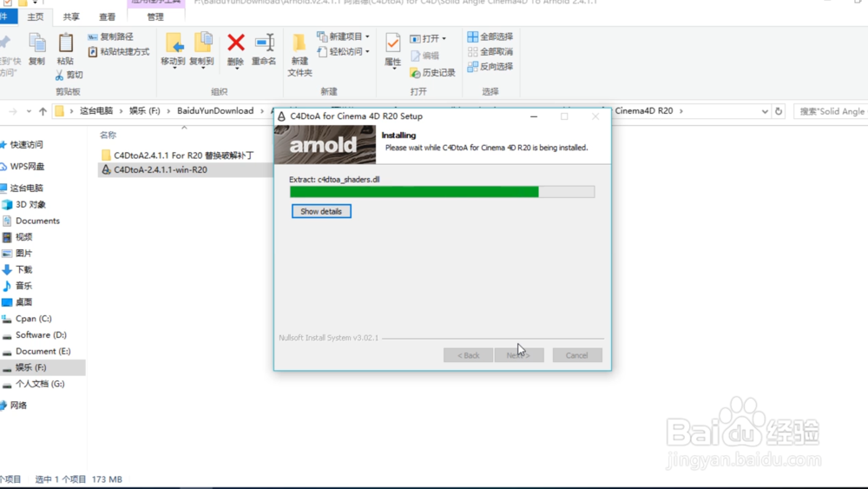Click Edit (编辑) in ribbon

click(425, 56)
